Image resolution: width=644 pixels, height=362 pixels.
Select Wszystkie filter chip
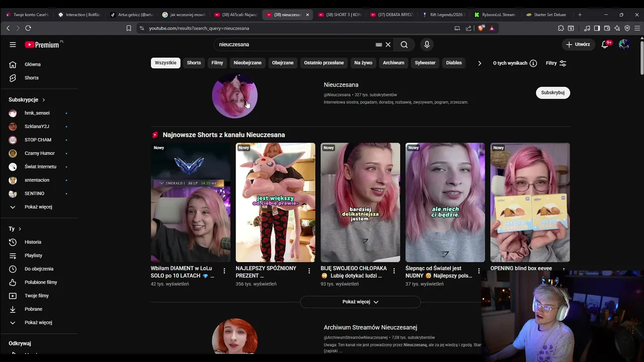(166, 63)
